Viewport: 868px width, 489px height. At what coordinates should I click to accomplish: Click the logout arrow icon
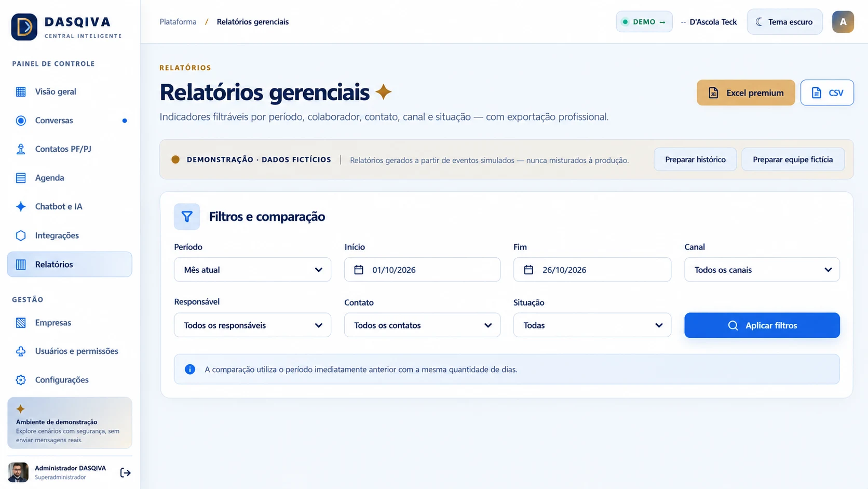125,472
